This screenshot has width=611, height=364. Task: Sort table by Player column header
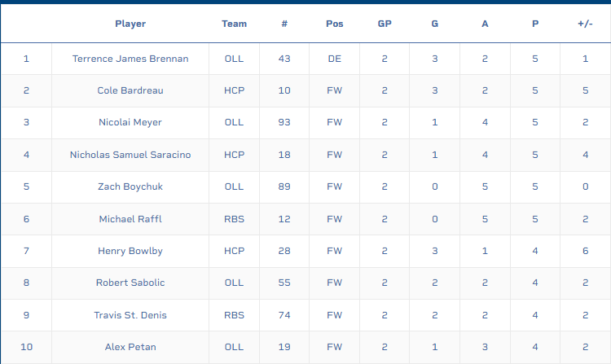pos(130,24)
